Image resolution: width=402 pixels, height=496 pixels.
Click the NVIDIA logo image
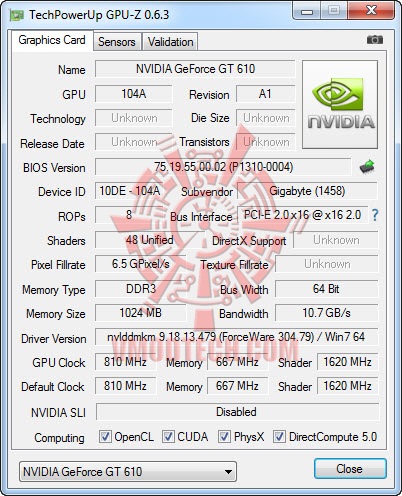(340, 104)
